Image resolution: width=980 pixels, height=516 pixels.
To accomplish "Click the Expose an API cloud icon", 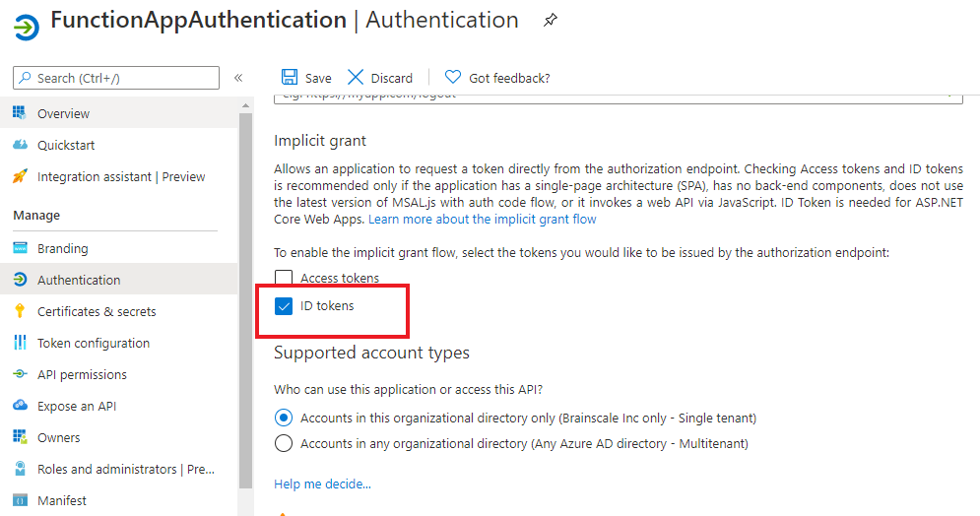I will click(20, 405).
